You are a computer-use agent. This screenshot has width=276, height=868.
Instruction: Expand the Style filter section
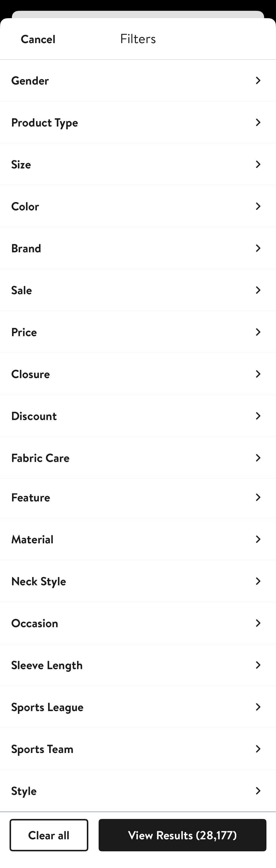coord(258,791)
